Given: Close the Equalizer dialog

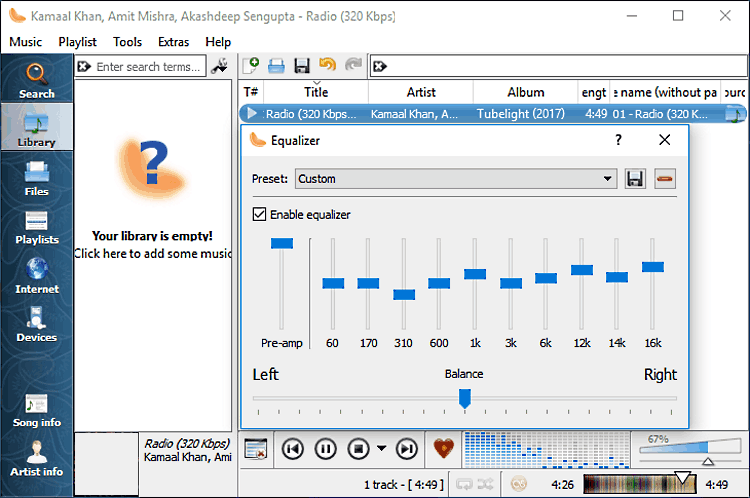Looking at the screenshot, I should coord(664,140).
